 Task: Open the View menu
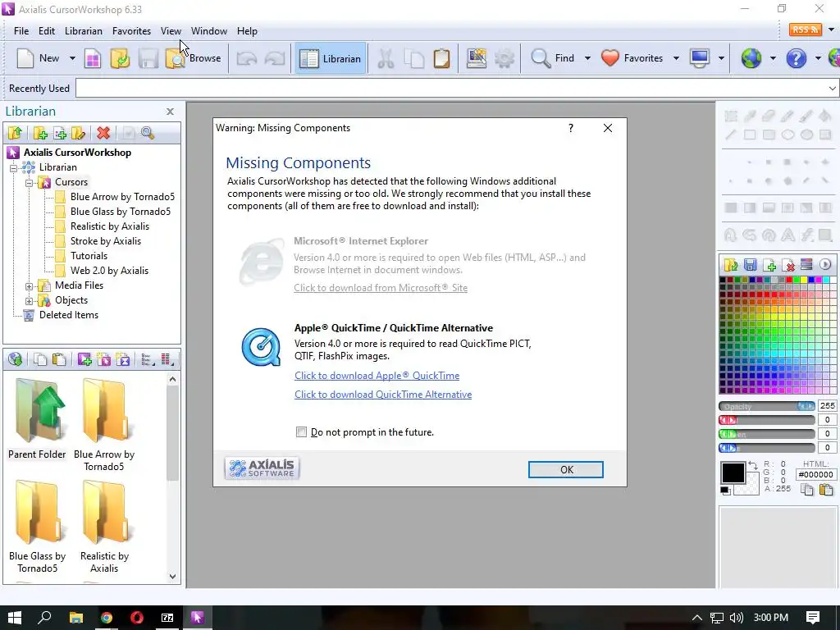[x=171, y=31]
